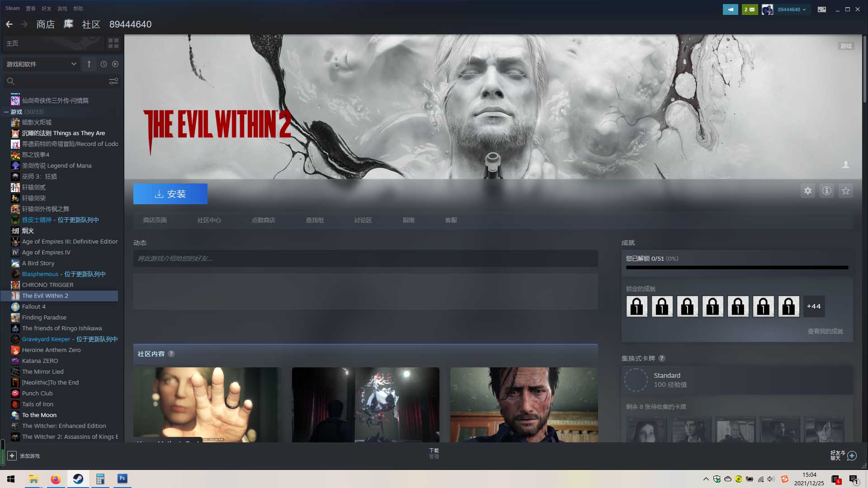Select Katana ZERO in the library list
Viewport: 868px width, 488px height.
60,361
